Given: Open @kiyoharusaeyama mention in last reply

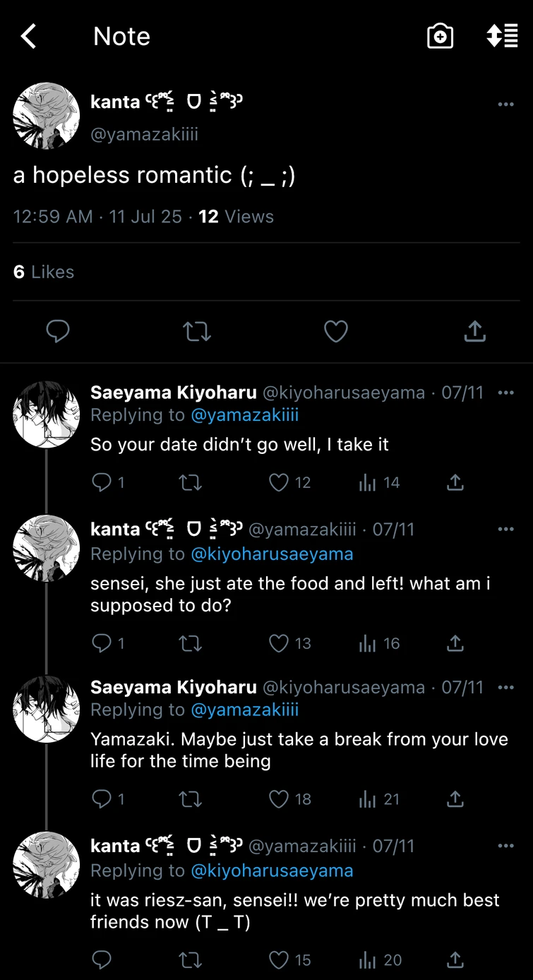Looking at the screenshot, I should [x=272, y=871].
